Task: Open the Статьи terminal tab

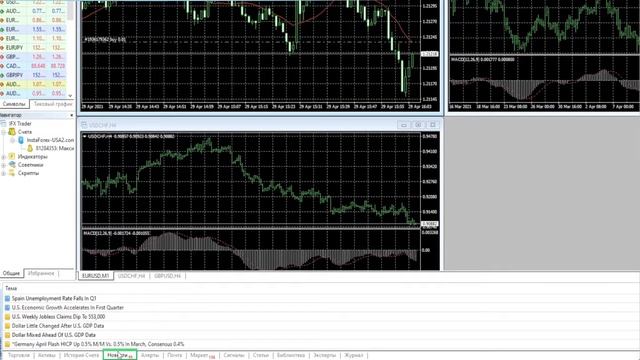Action: click(x=260, y=355)
